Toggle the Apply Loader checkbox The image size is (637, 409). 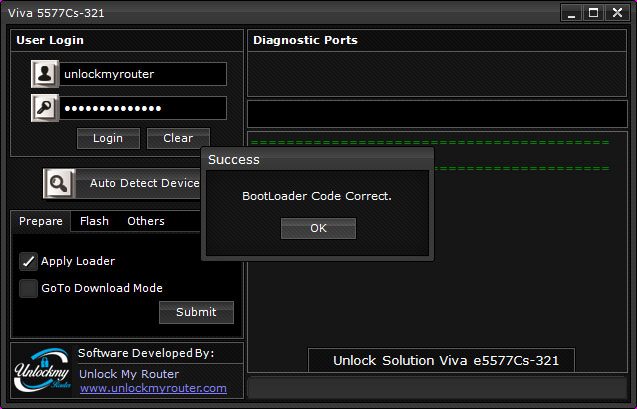(x=28, y=261)
